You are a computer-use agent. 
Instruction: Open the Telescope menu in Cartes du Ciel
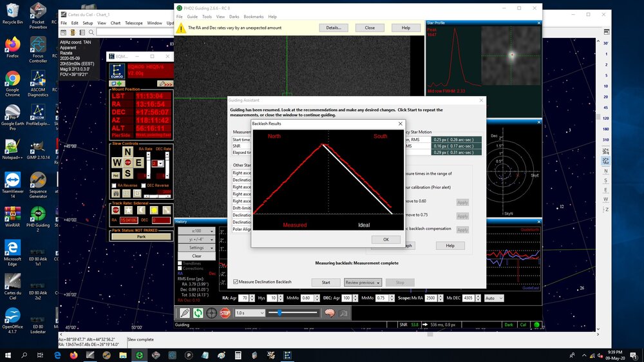point(134,23)
